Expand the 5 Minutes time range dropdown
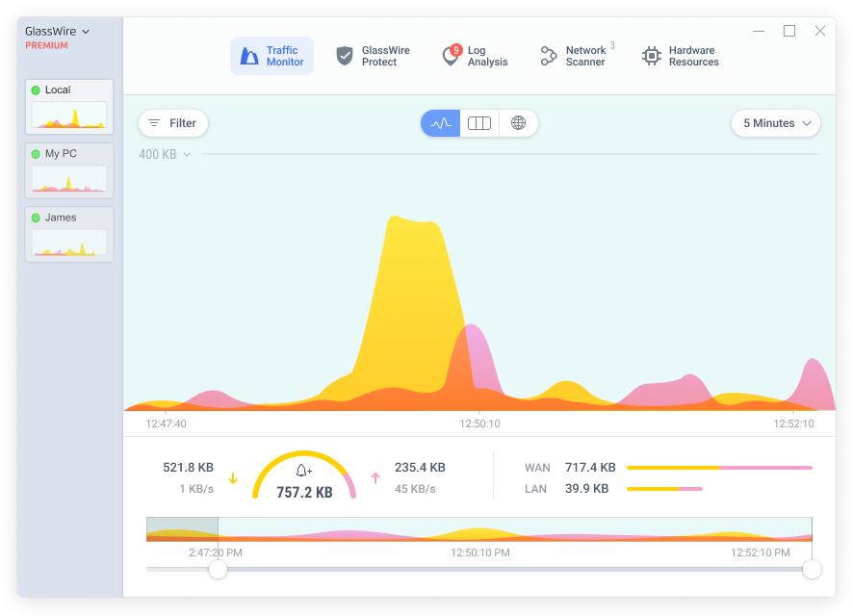 pos(776,123)
